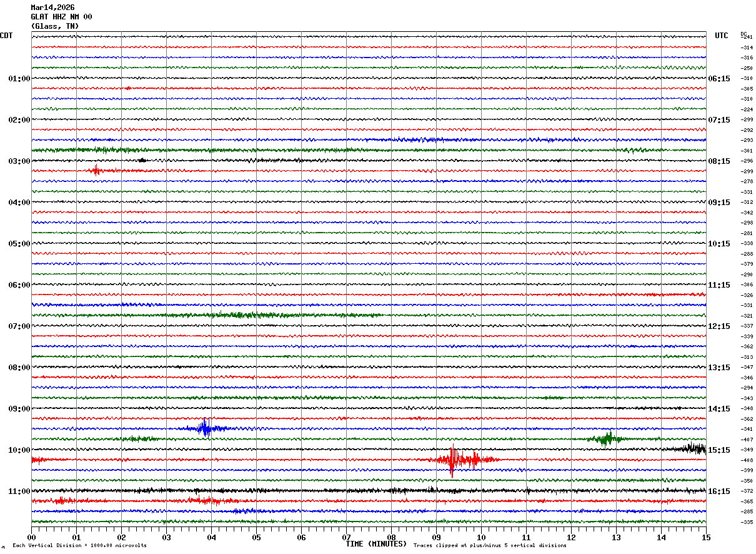Select the 02:00 CDT row label
This screenshot has width=756, height=554.
pos(19,120)
